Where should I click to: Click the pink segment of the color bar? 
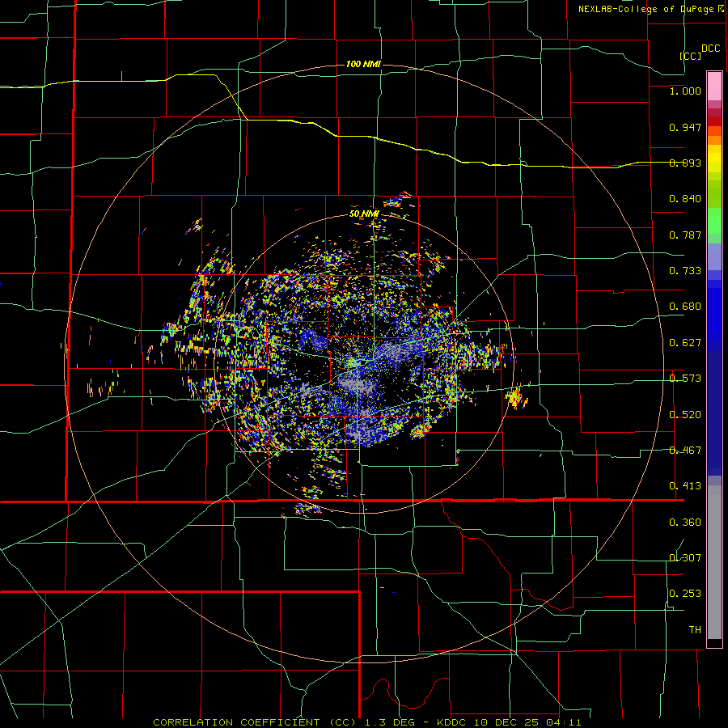pos(714,87)
